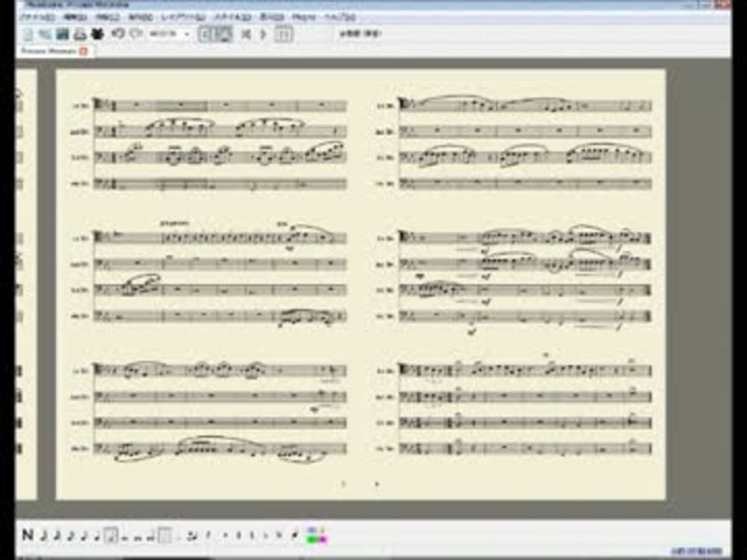Open a score file from the toolbar

pyautogui.click(x=45, y=33)
